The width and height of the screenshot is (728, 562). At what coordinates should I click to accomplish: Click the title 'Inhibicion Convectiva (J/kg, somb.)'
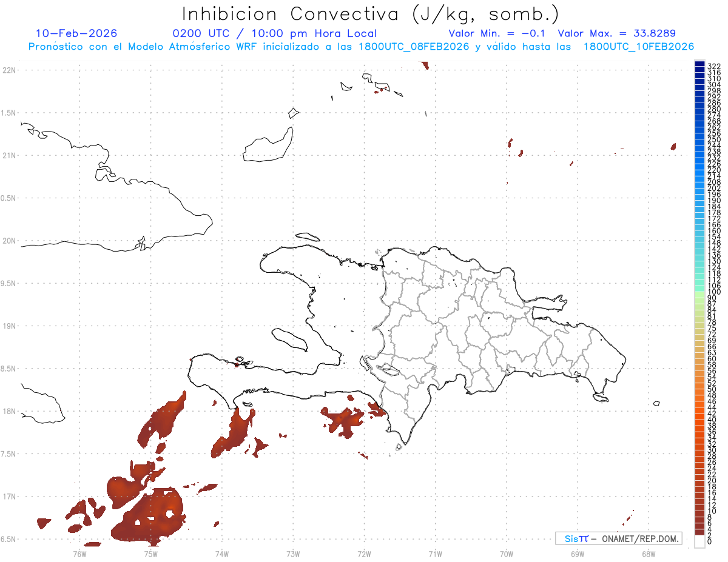tap(371, 14)
